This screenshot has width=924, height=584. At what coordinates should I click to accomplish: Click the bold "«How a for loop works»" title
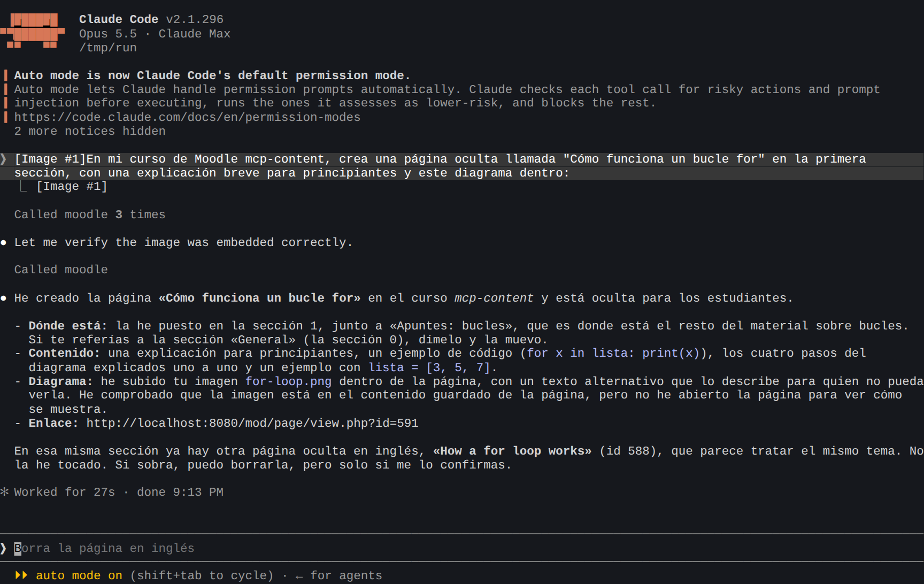(512, 451)
